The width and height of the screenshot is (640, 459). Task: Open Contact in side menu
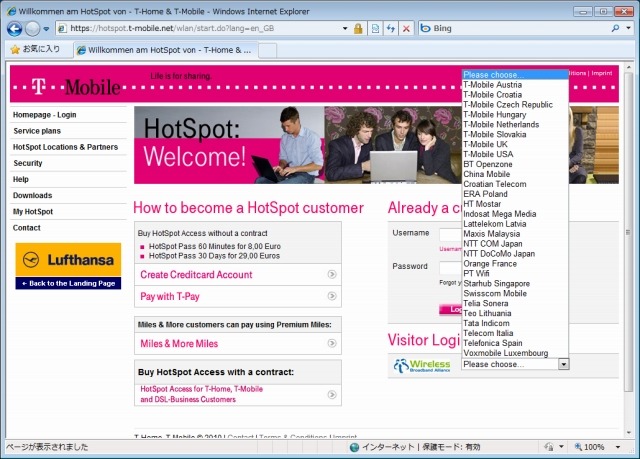click(x=27, y=228)
